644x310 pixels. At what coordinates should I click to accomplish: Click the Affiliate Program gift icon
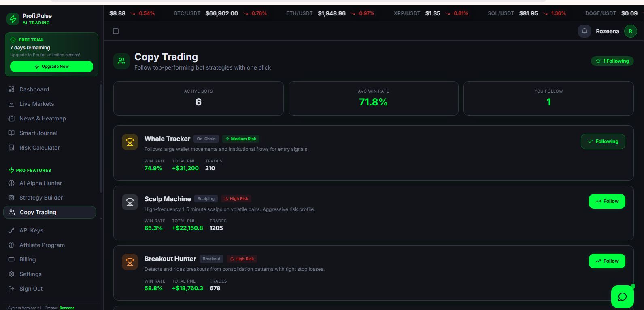11,245
